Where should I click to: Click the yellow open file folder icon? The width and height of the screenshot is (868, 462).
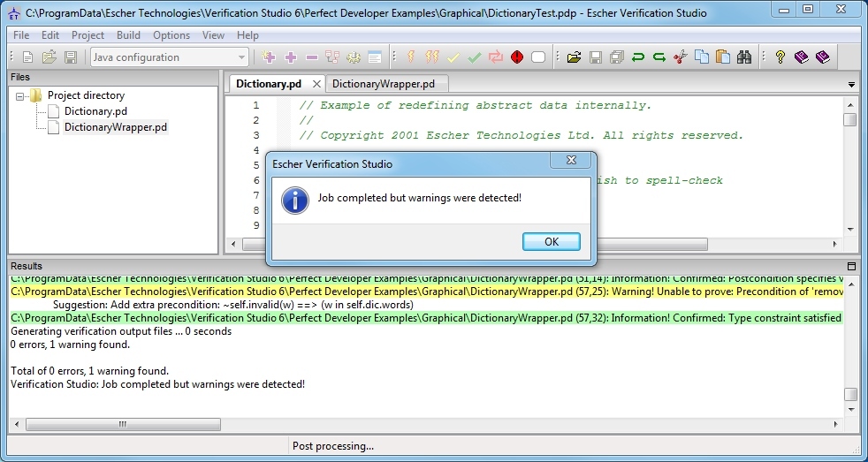574,57
